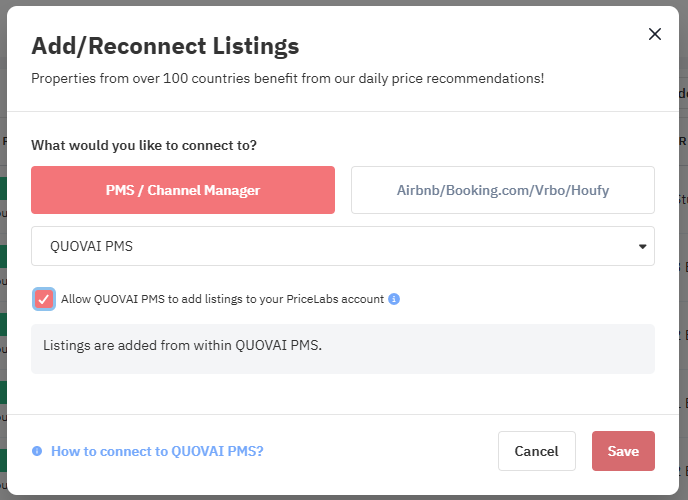Click the 'Allow QUOVAI PMS to add listings' label text
Screen dimensions: 688x500
click(222, 299)
